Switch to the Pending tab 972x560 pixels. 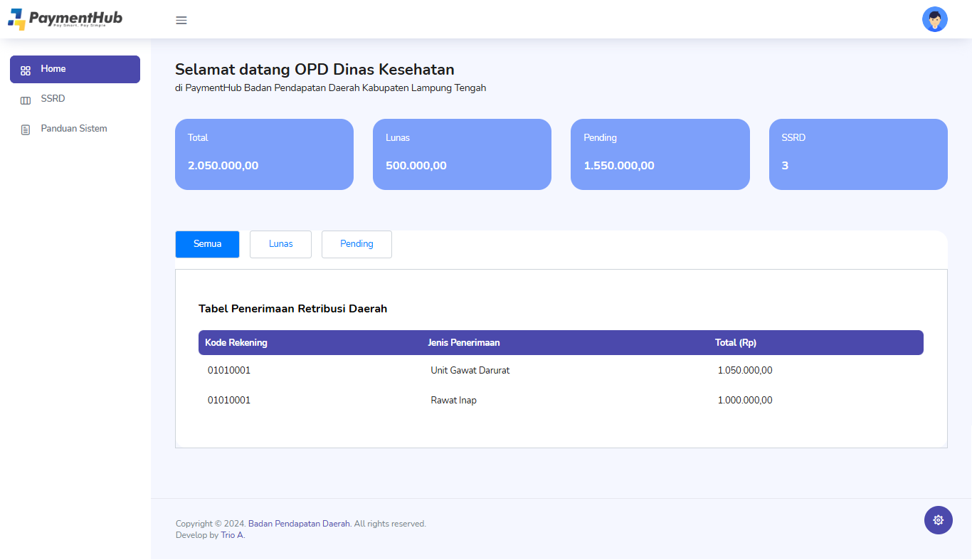356,244
